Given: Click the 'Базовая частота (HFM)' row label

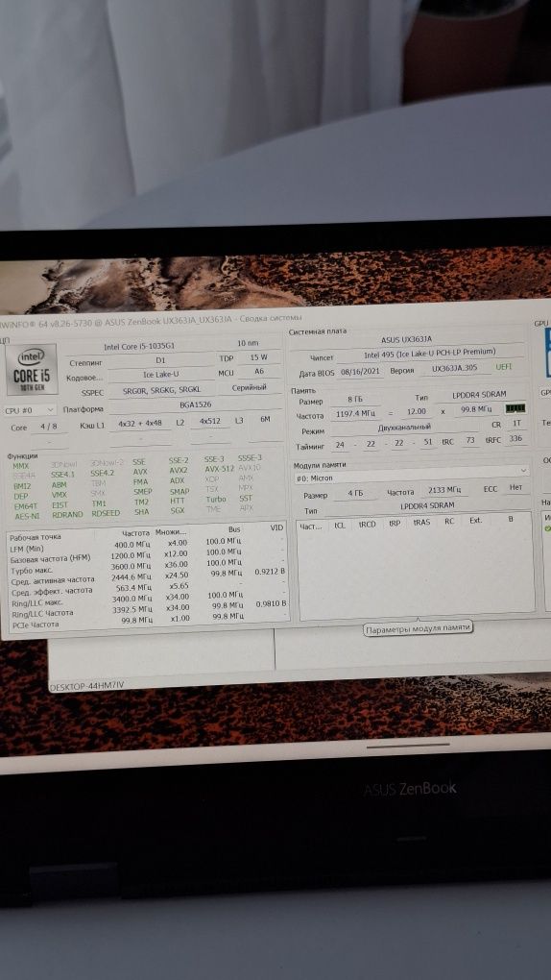Looking at the screenshot, I should pos(51,558).
